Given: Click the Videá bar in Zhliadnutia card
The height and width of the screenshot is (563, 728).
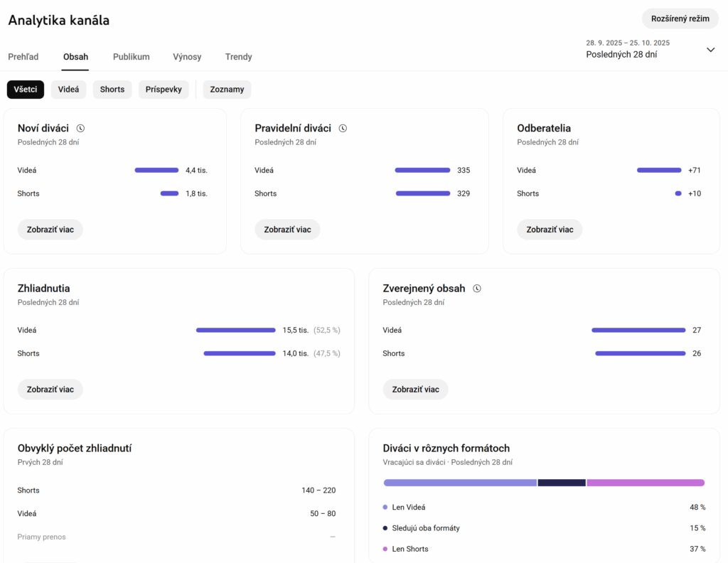Looking at the screenshot, I should tap(235, 330).
